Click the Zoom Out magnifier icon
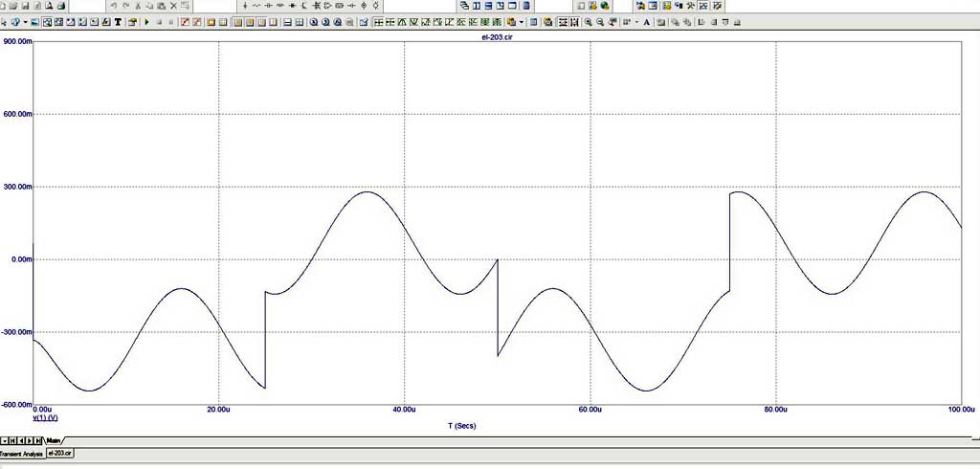Image resolution: width=980 pixels, height=469 pixels. [599, 21]
